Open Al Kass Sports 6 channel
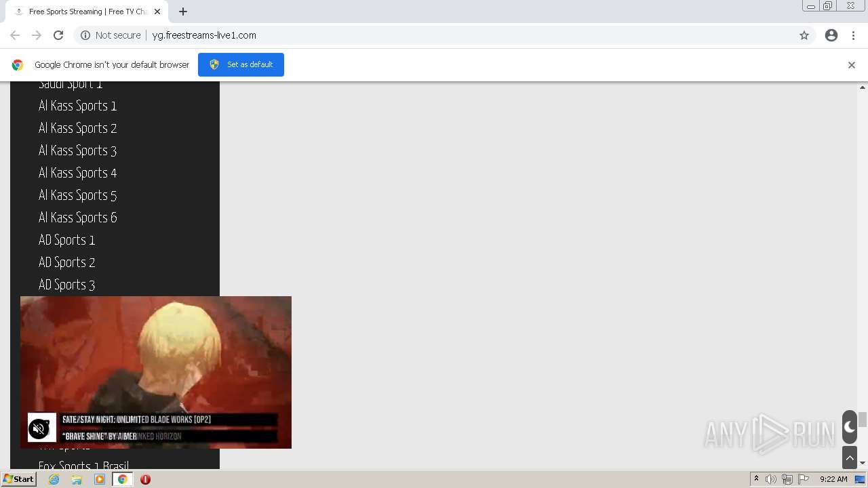Viewport: 868px width, 488px height. coord(78,218)
